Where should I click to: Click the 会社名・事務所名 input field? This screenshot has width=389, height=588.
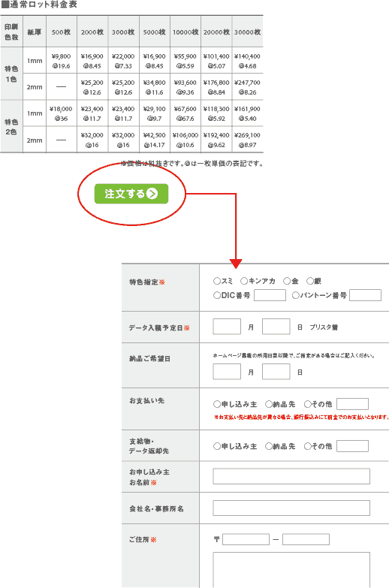(291, 508)
